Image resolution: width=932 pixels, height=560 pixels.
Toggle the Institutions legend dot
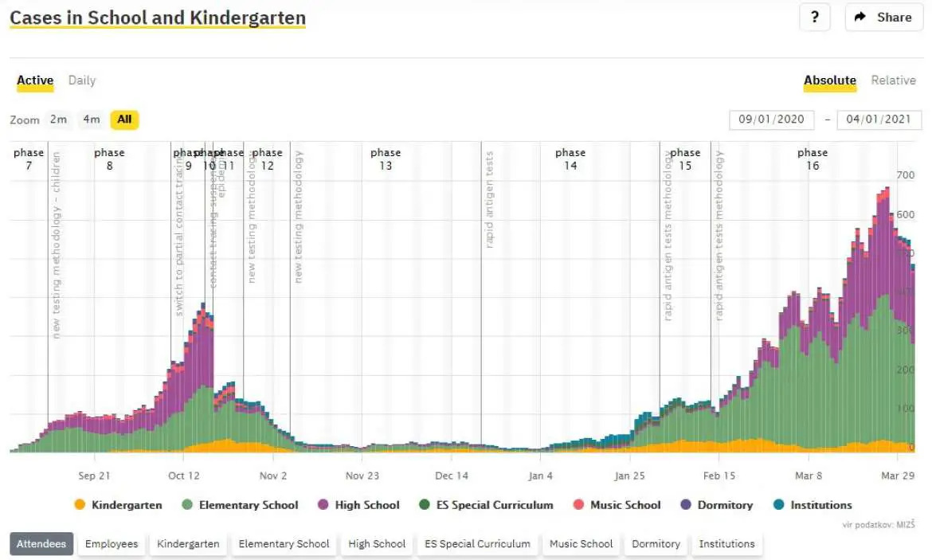pyautogui.click(x=778, y=505)
